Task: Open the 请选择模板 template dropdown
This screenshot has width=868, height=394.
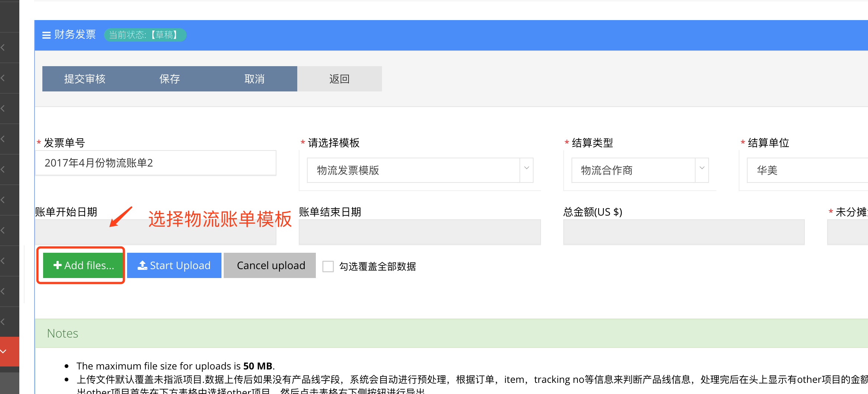Action: click(x=420, y=170)
